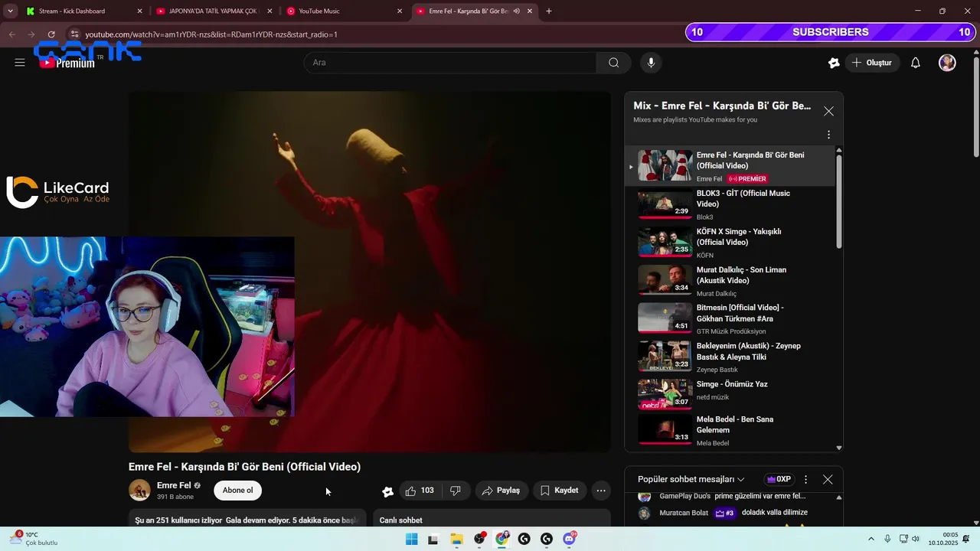The image size is (980, 551).
Task: Open the browser tab search dropdown
Action: 10,11
